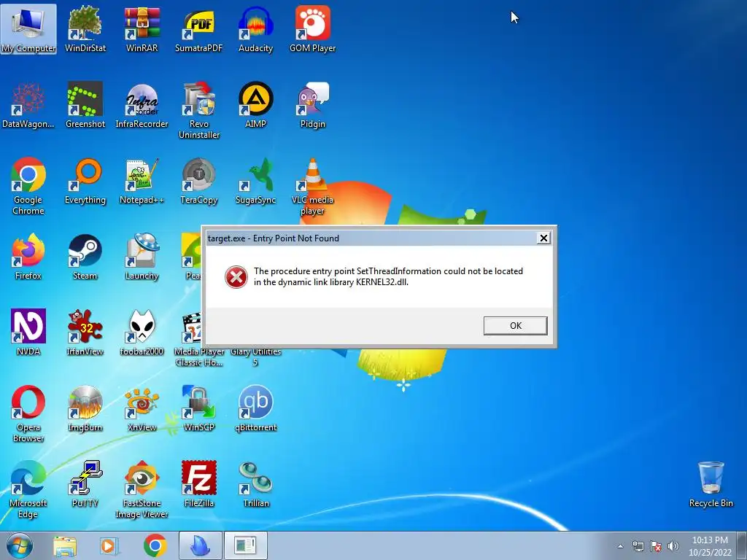Select the Opera Browser shortcut
Viewport: 747px width, 560px height.
click(28, 414)
